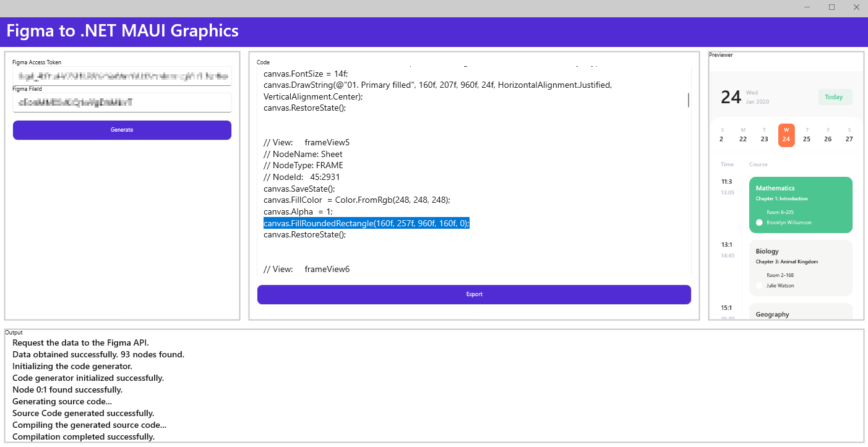
Task: Select Wednesday 24 in the calendar strip
Action: (x=786, y=135)
